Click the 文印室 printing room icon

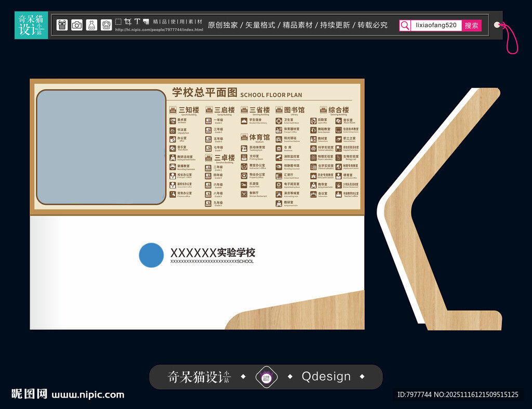tap(244, 157)
